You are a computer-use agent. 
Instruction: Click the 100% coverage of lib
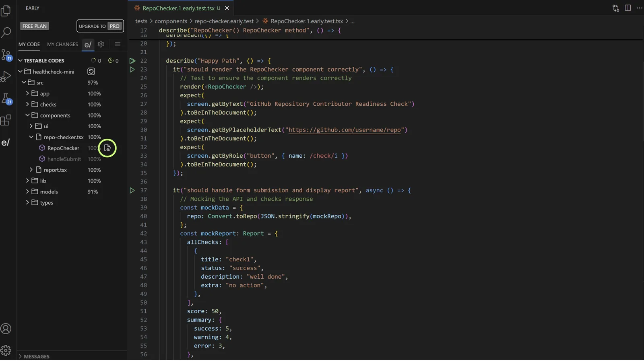(94, 181)
